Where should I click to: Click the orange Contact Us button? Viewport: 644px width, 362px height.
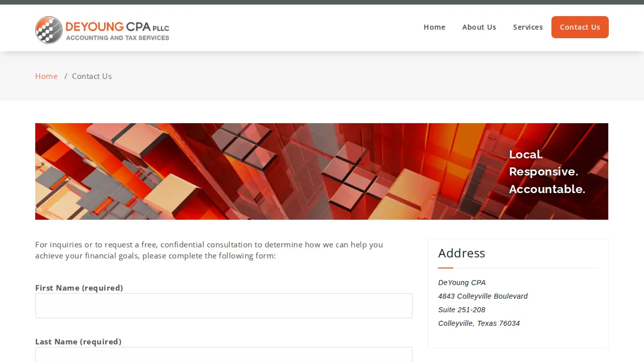(580, 27)
